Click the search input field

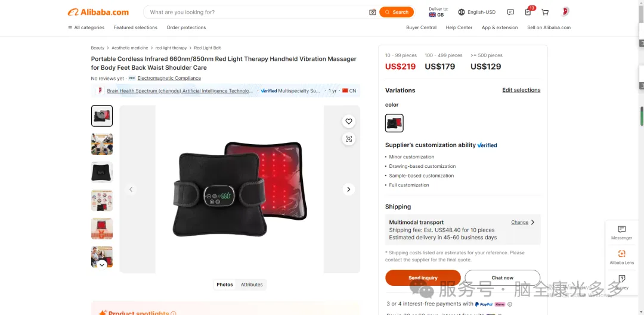click(x=256, y=13)
